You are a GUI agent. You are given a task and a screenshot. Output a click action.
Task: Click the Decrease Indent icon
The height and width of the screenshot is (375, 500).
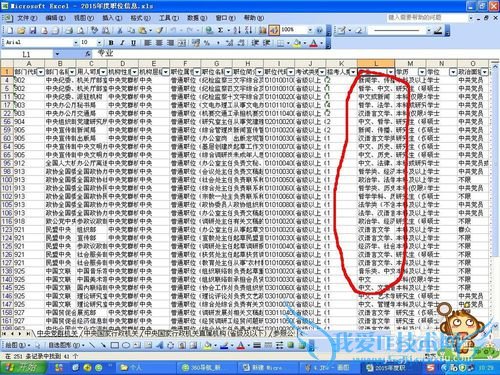255,43
